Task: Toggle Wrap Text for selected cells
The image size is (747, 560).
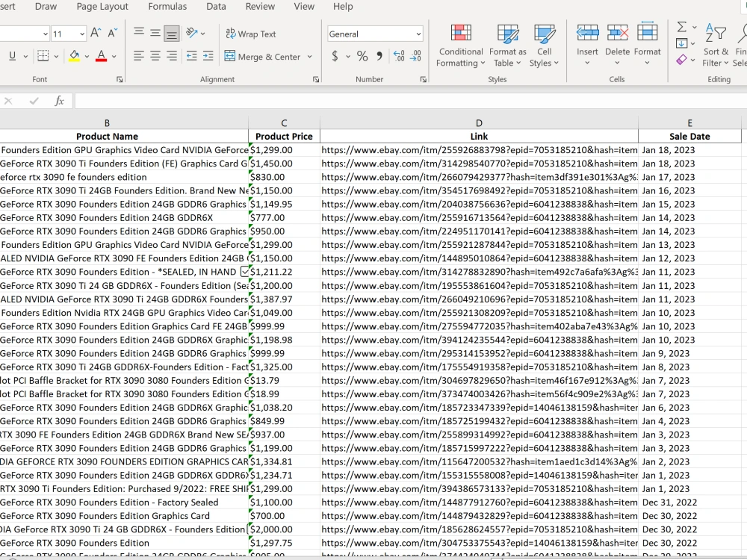Action: point(250,34)
